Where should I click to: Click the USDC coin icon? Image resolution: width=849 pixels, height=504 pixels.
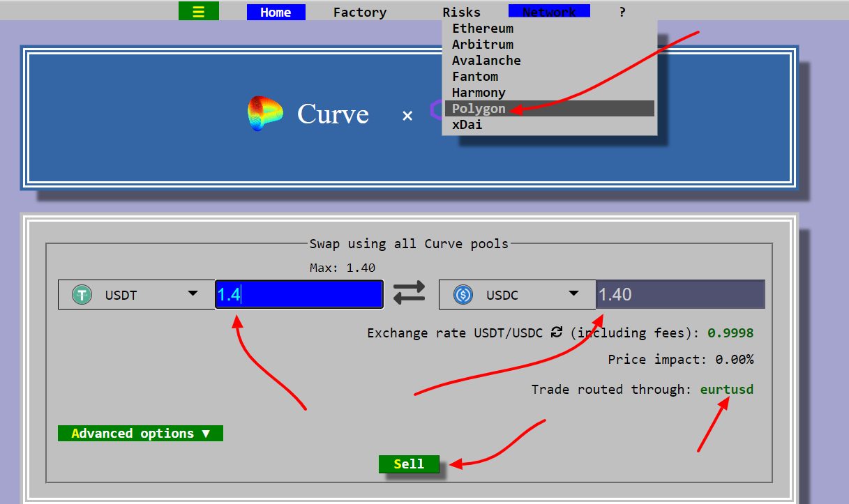[463, 295]
